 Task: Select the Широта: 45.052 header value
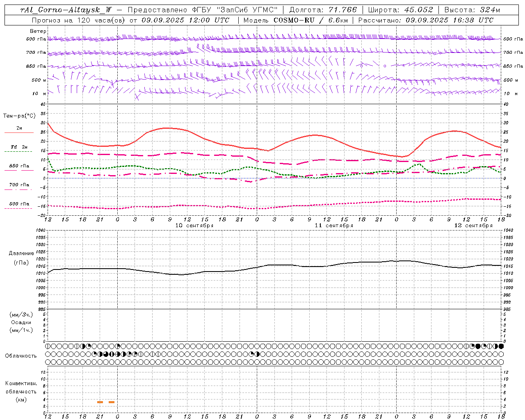(x=400, y=10)
